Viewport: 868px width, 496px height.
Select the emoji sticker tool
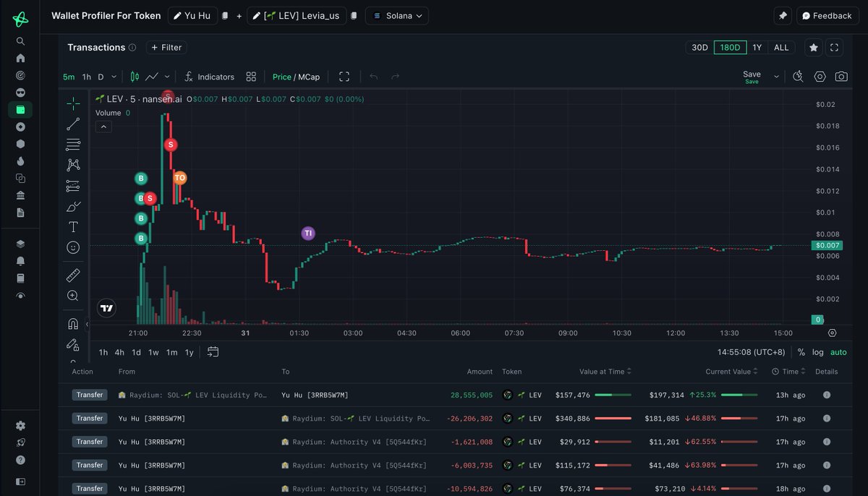tap(73, 247)
